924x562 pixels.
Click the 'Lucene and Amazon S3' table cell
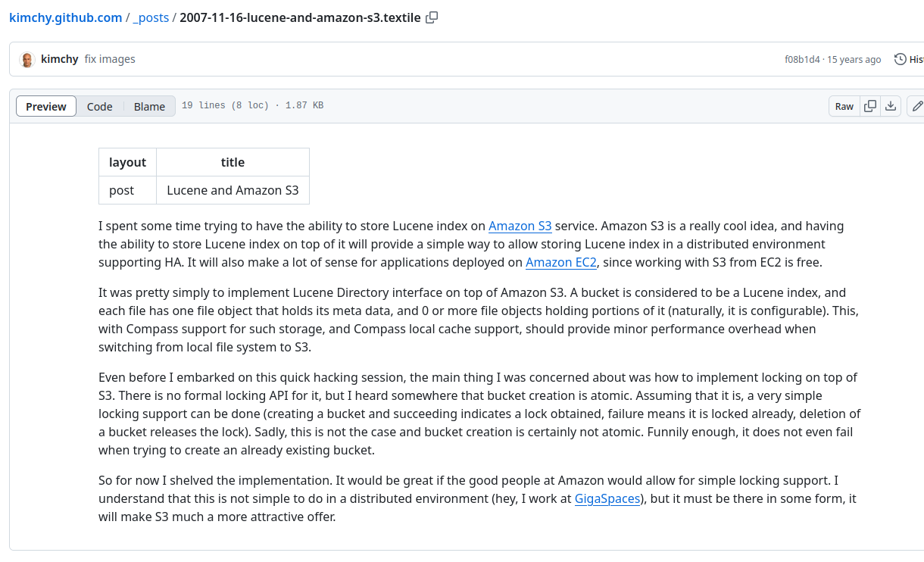pyautogui.click(x=233, y=190)
